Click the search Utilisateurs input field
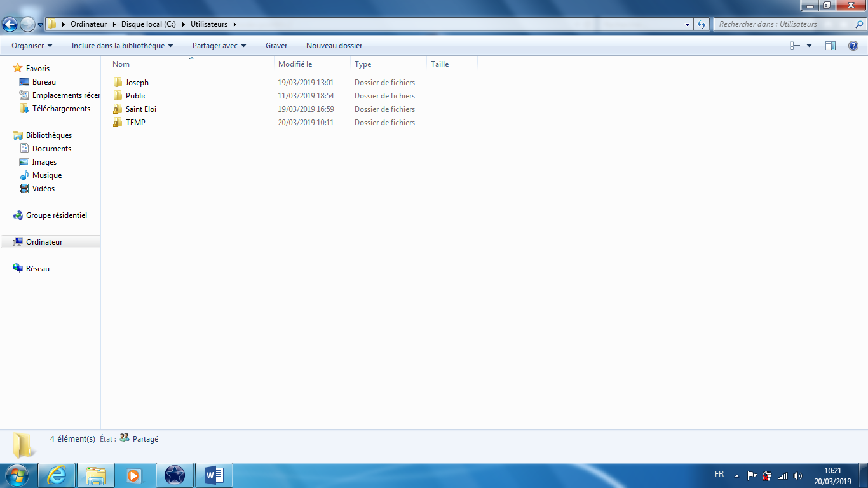The image size is (868, 488). coord(783,24)
